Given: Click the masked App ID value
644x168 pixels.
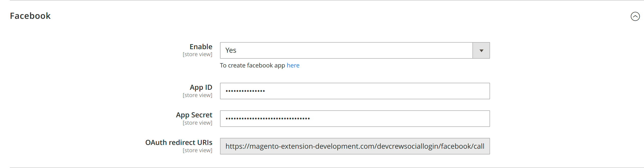Looking at the screenshot, I should pyautogui.click(x=245, y=91).
